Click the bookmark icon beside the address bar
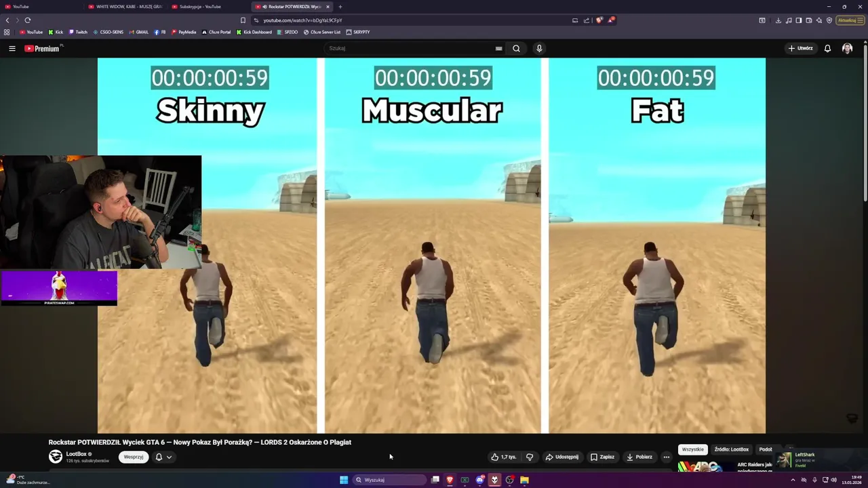The width and height of the screenshot is (868, 488). pyautogui.click(x=243, y=20)
